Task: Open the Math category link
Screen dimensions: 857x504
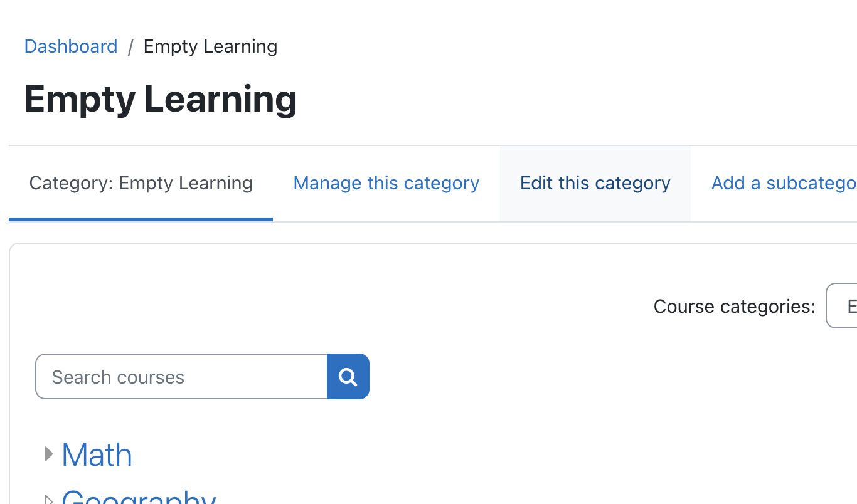Action: pyautogui.click(x=97, y=454)
